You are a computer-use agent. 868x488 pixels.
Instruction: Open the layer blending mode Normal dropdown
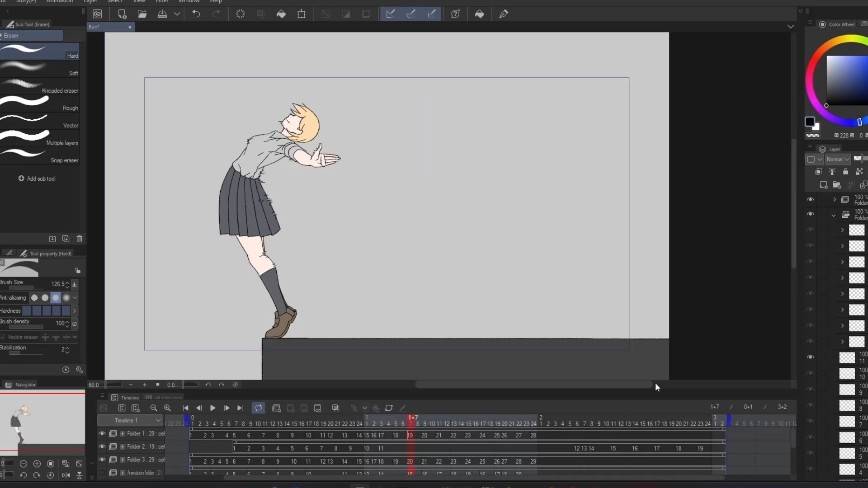click(x=837, y=159)
